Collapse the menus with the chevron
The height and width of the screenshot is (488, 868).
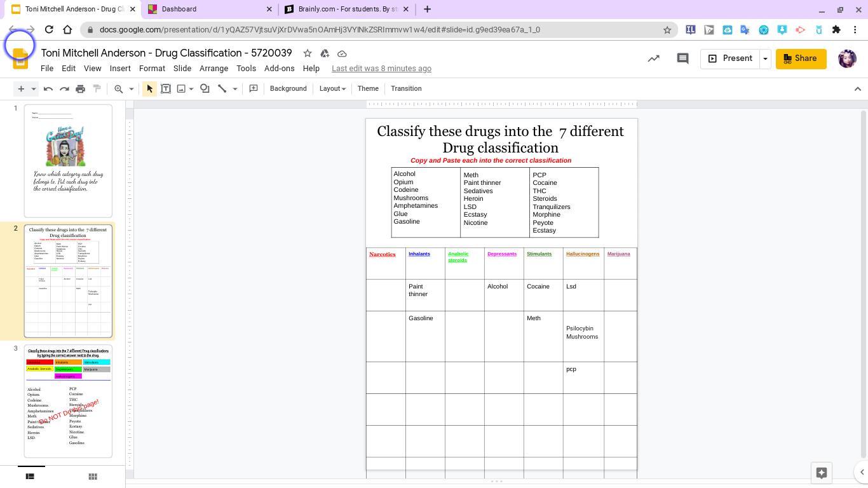pyautogui.click(x=857, y=89)
